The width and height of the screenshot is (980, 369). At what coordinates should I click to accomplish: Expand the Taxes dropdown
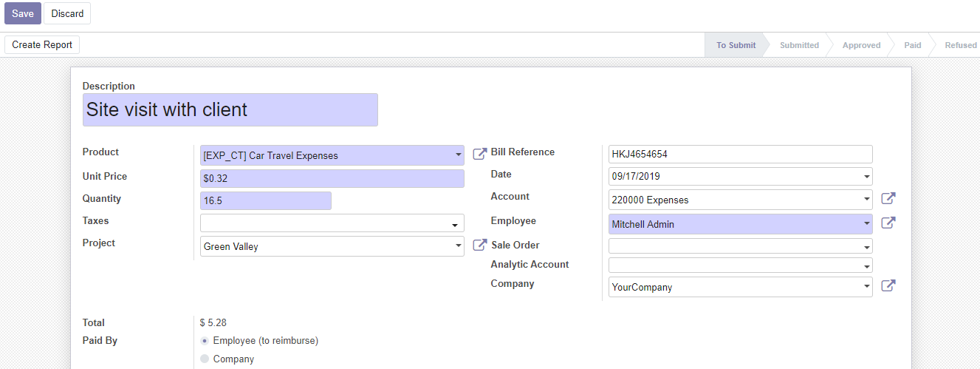click(x=454, y=225)
